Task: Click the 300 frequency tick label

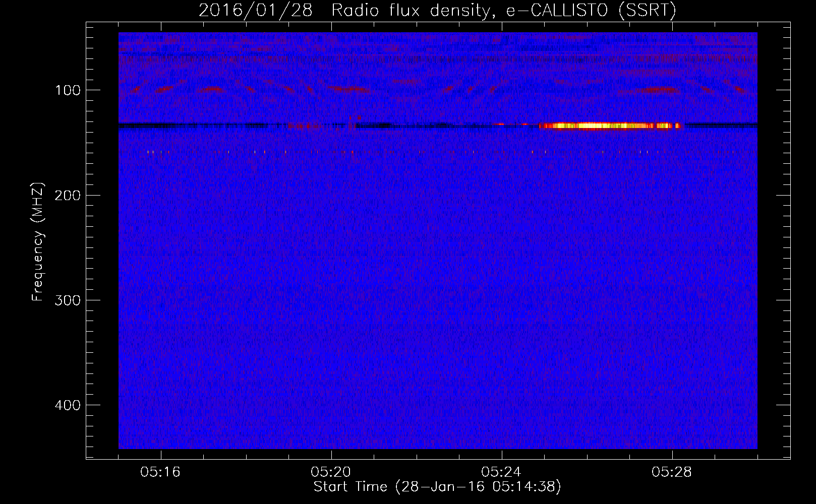Action: (x=68, y=300)
